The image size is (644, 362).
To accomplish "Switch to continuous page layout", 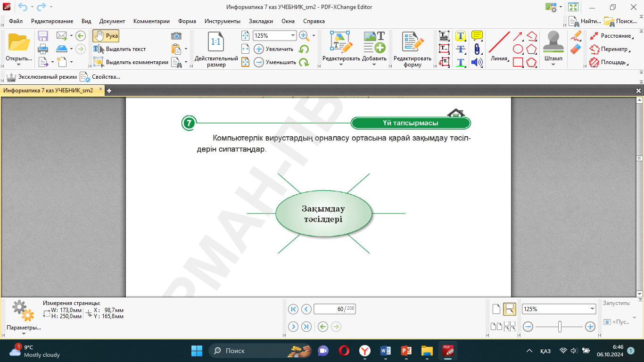I will pos(509,309).
